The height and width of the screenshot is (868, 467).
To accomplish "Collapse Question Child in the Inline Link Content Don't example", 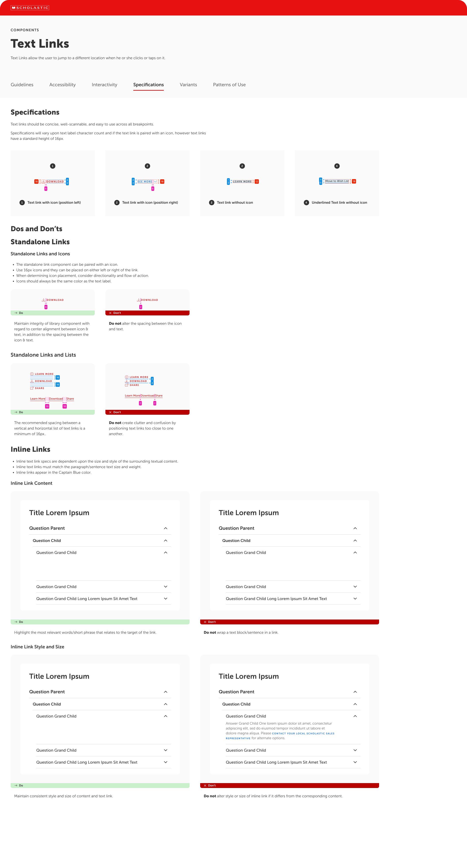I will pos(355,540).
